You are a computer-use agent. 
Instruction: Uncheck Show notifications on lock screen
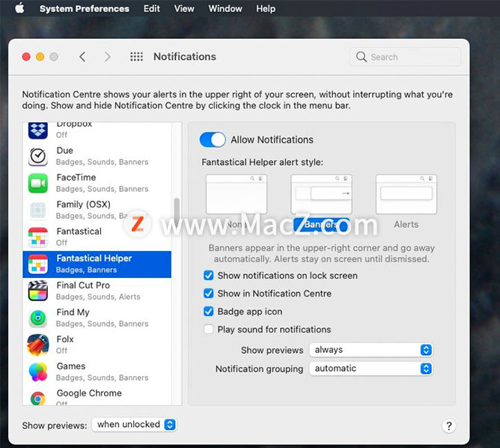pos(209,276)
